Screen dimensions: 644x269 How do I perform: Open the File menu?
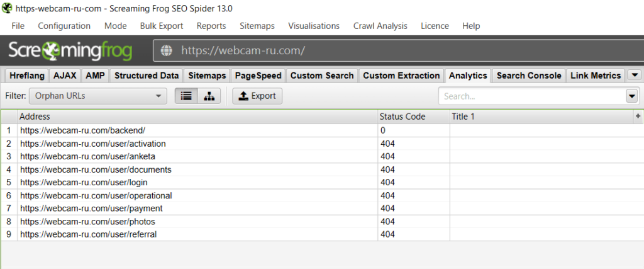point(18,26)
